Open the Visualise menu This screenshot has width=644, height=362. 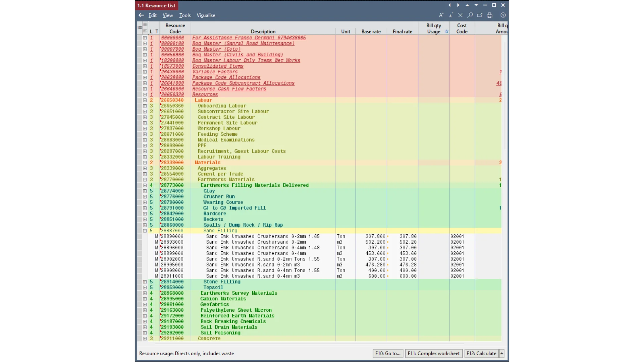tap(206, 15)
